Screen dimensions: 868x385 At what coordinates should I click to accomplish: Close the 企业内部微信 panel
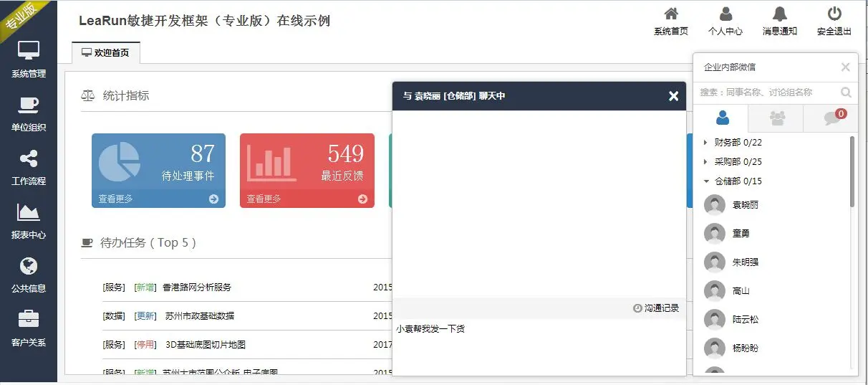(846, 67)
